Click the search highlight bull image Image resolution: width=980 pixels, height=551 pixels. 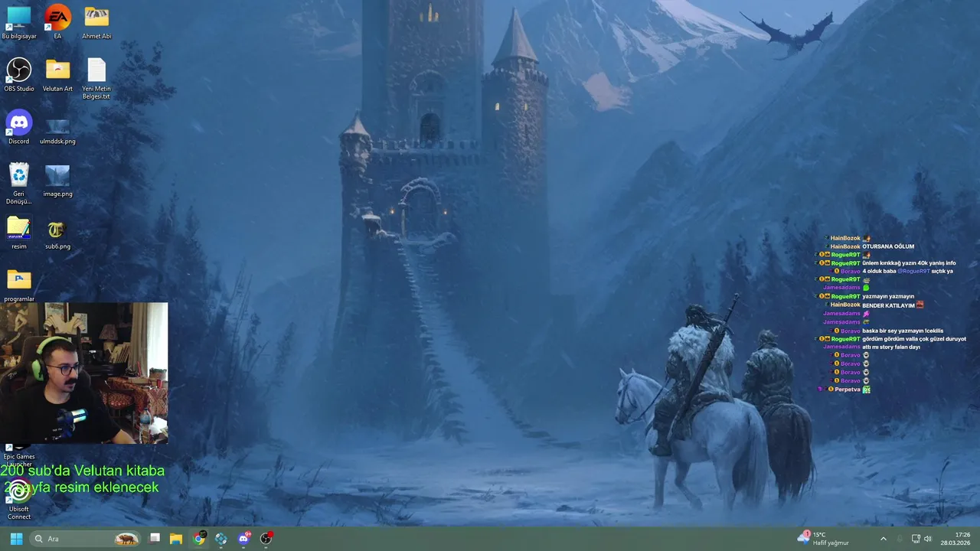tap(126, 539)
